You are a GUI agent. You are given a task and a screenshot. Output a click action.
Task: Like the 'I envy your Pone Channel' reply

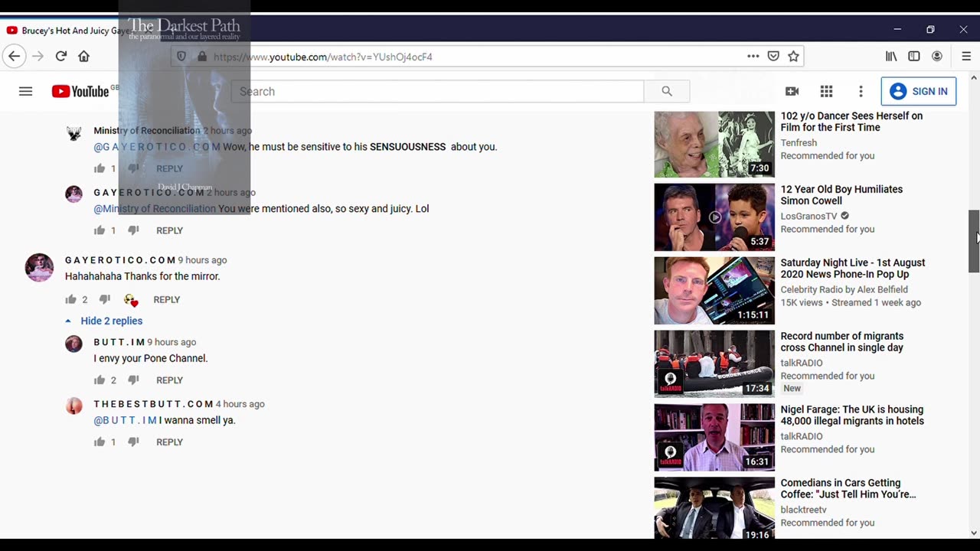tap(100, 380)
